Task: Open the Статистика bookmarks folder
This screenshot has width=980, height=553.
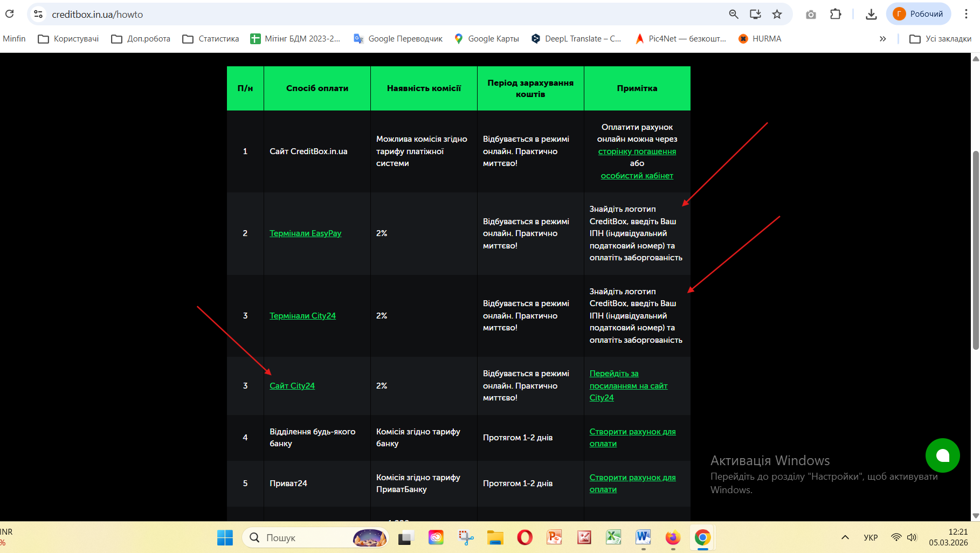Action: point(211,39)
